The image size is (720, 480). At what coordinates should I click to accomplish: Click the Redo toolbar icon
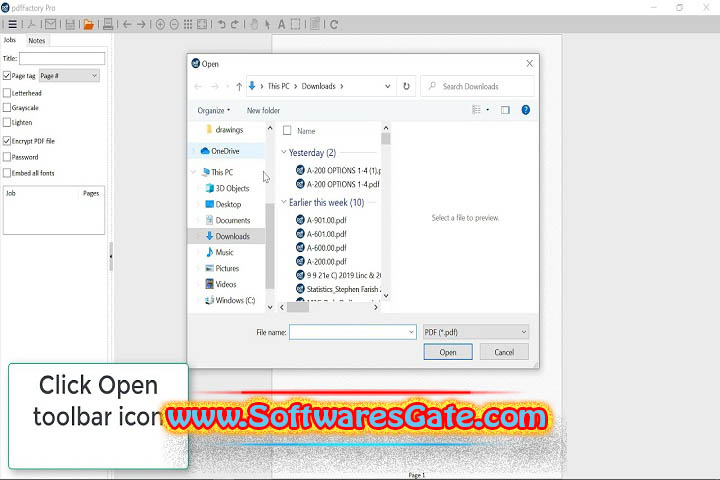235,24
